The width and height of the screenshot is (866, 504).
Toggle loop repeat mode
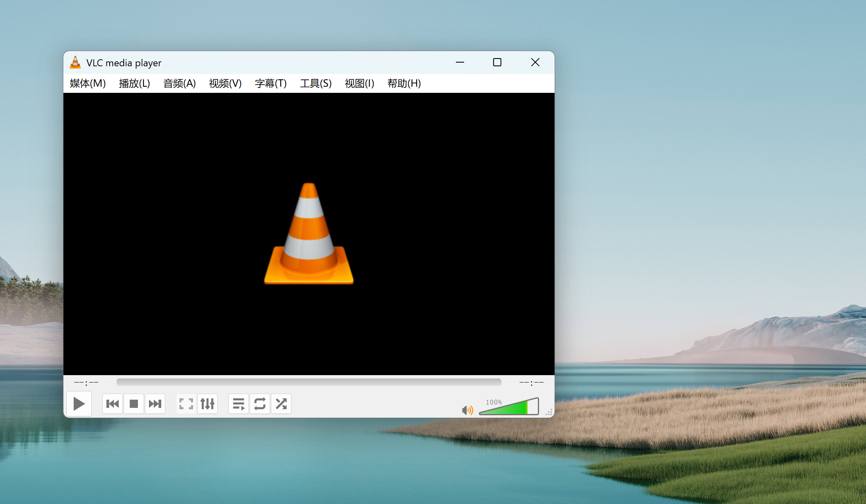click(260, 404)
